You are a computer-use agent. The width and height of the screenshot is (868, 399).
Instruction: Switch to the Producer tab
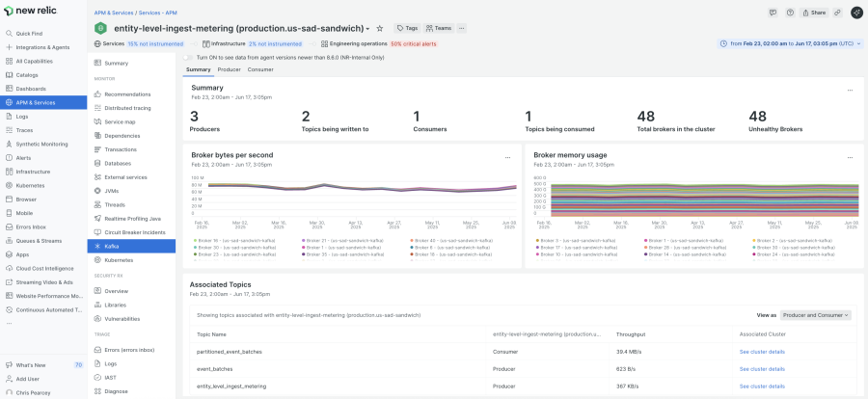[x=229, y=69]
